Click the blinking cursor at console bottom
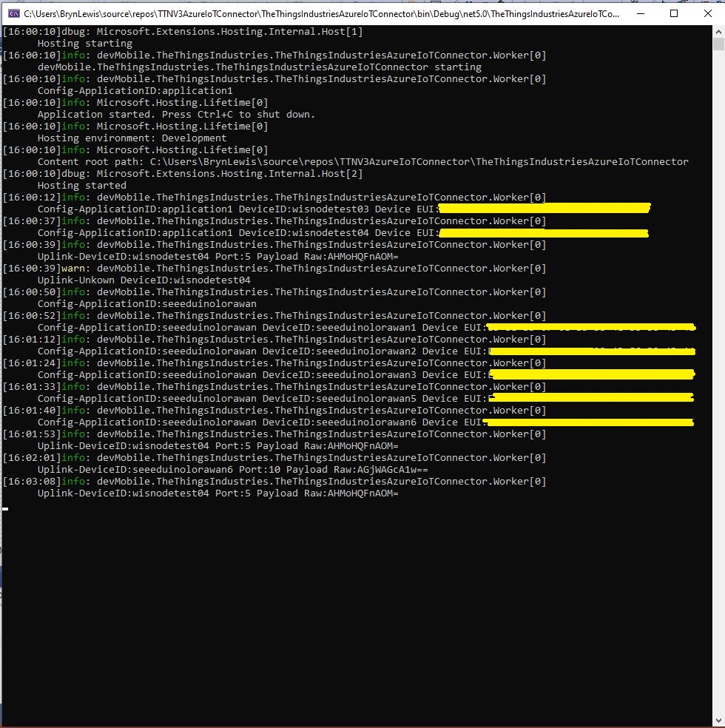 tap(5, 508)
